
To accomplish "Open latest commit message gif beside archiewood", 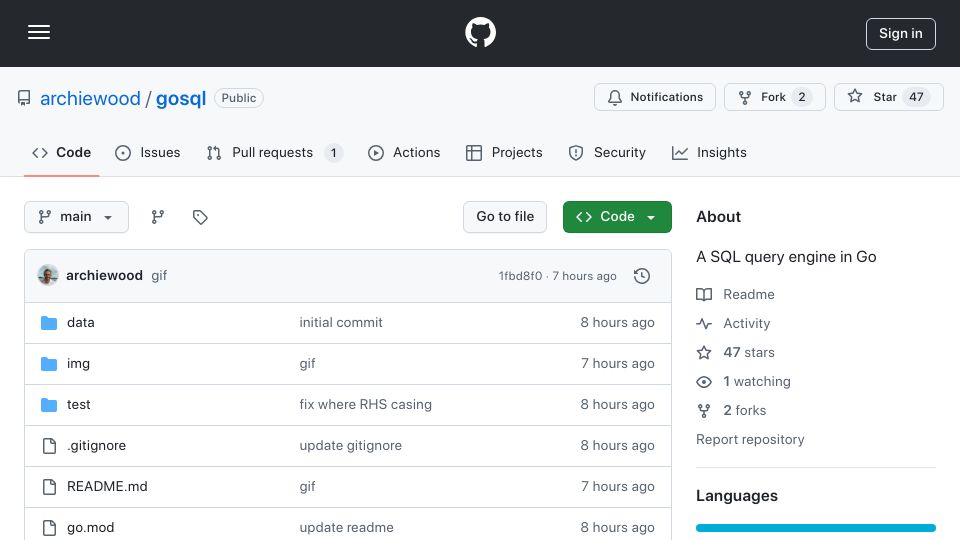I will 159,276.
